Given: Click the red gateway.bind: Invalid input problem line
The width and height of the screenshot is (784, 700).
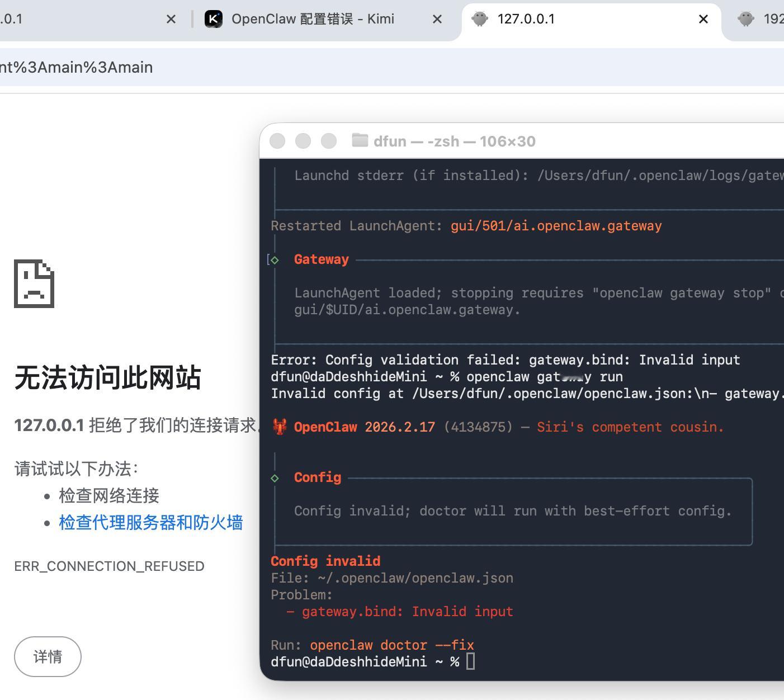Looking at the screenshot, I should [x=400, y=612].
